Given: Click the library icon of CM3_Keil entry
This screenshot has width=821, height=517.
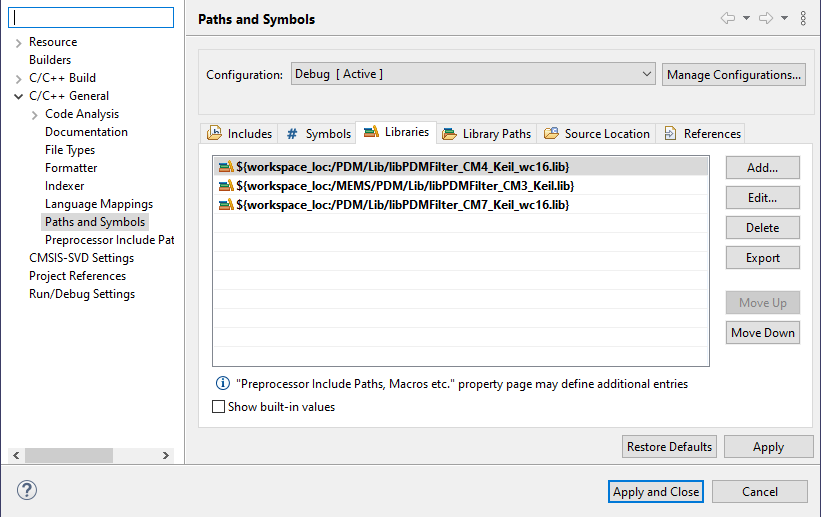Looking at the screenshot, I should [x=226, y=185].
